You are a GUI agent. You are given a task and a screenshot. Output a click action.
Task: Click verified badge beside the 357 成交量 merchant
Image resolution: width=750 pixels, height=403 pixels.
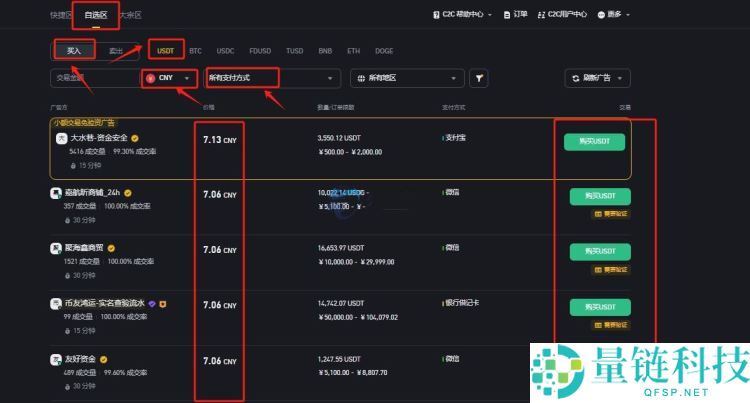coord(128,193)
